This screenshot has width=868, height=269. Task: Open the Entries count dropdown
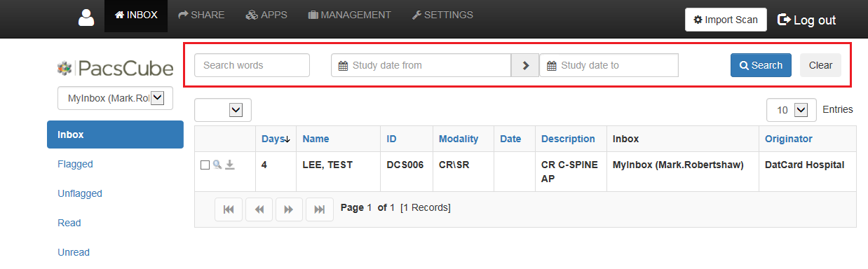[792, 110]
